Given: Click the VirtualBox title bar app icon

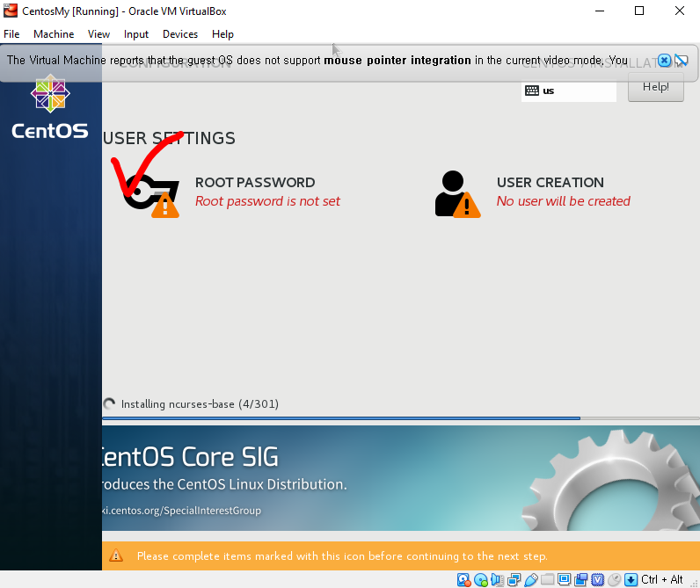Looking at the screenshot, I should [x=11, y=11].
